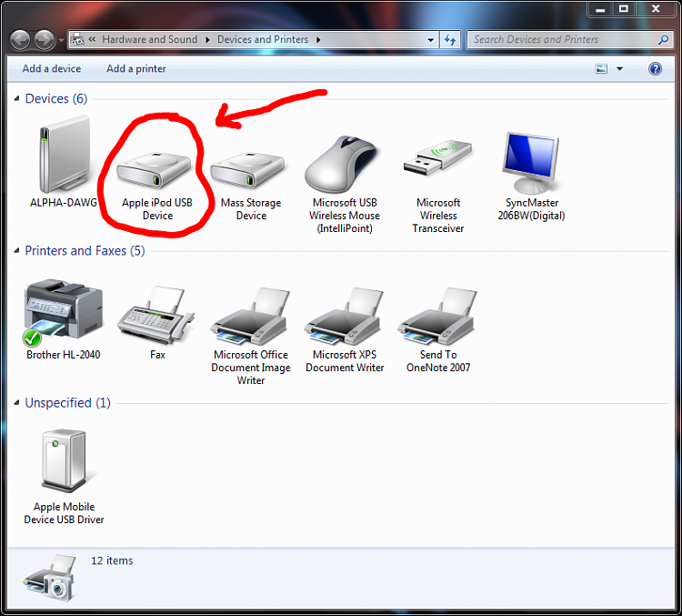Click Devices and Printers breadcrumb segment

pos(263,40)
